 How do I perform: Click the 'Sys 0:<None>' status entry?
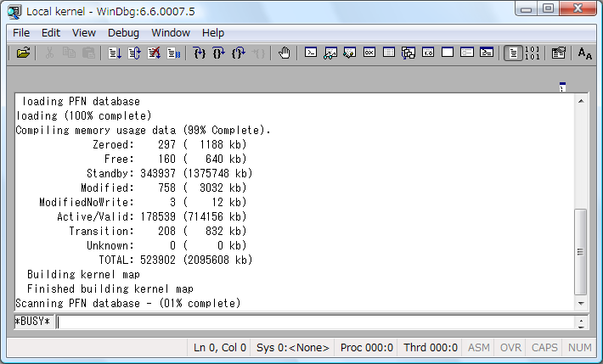(293, 348)
